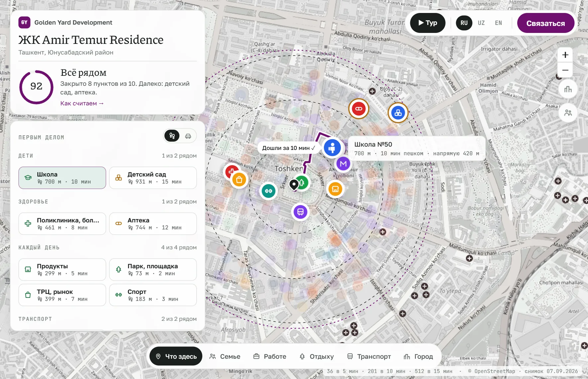Open the Город tab
Screen dimensions: 588x379
click(x=418, y=356)
